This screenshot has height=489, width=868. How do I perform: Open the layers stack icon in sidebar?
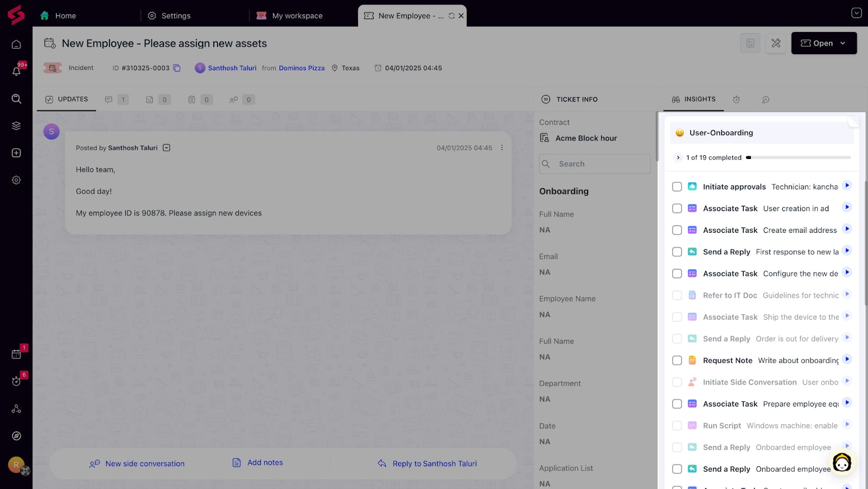[x=16, y=125]
